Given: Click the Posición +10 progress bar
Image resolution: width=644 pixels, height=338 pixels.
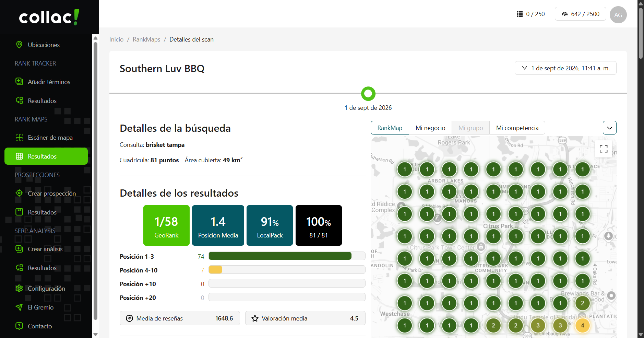Looking at the screenshot, I should pos(287,283).
